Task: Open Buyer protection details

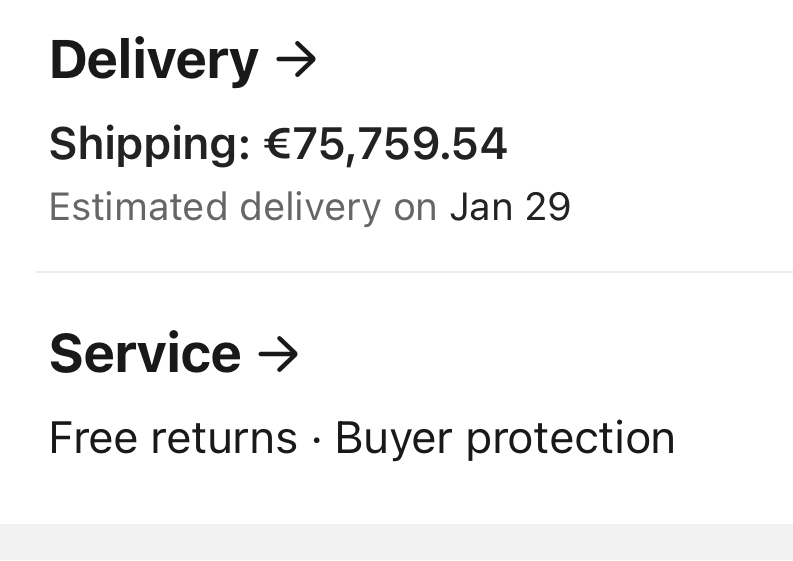Action: pyautogui.click(x=505, y=438)
